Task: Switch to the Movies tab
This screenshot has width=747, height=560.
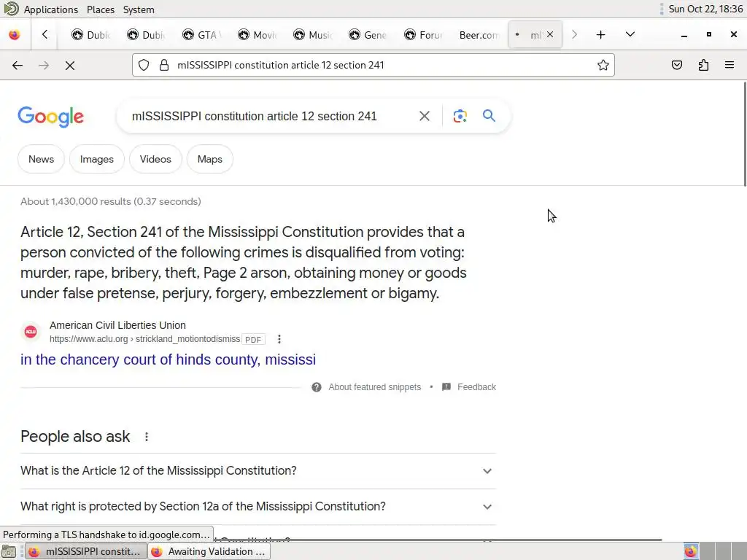Action: pyautogui.click(x=258, y=35)
